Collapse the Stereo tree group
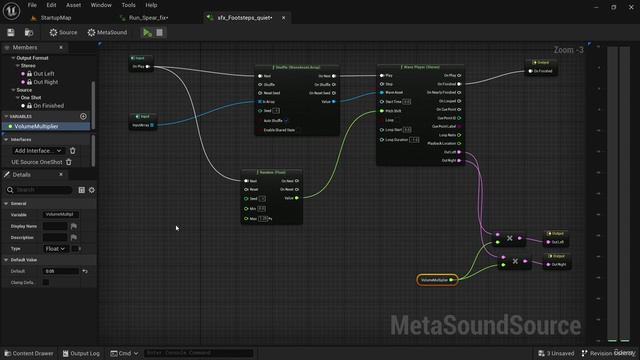Screen dimensions: 640x360 (18, 65)
